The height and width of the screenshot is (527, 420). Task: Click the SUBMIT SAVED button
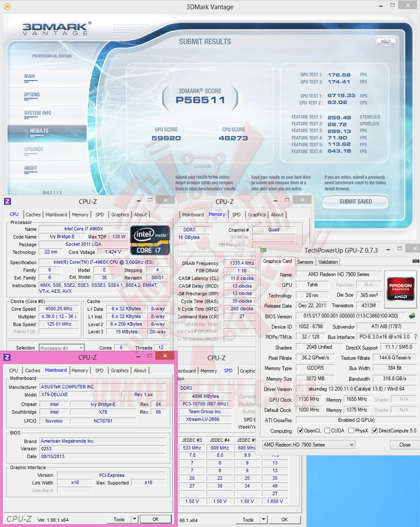pyautogui.click(x=355, y=202)
